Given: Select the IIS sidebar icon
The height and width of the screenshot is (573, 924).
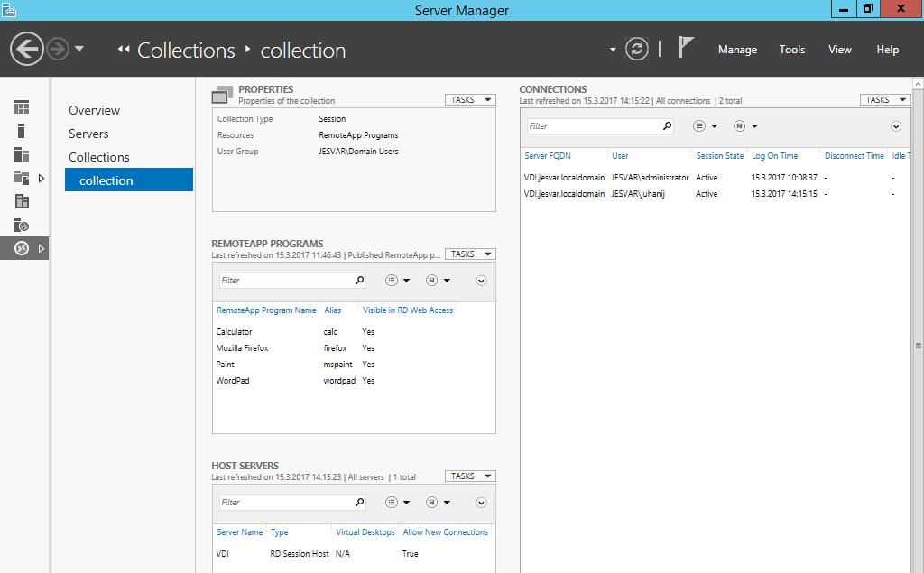Looking at the screenshot, I should (x=22, y=201).
